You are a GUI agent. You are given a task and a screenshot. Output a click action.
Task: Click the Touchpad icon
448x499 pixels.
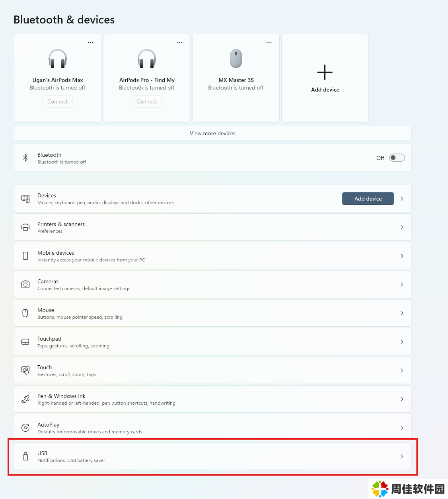pos(25,342)
